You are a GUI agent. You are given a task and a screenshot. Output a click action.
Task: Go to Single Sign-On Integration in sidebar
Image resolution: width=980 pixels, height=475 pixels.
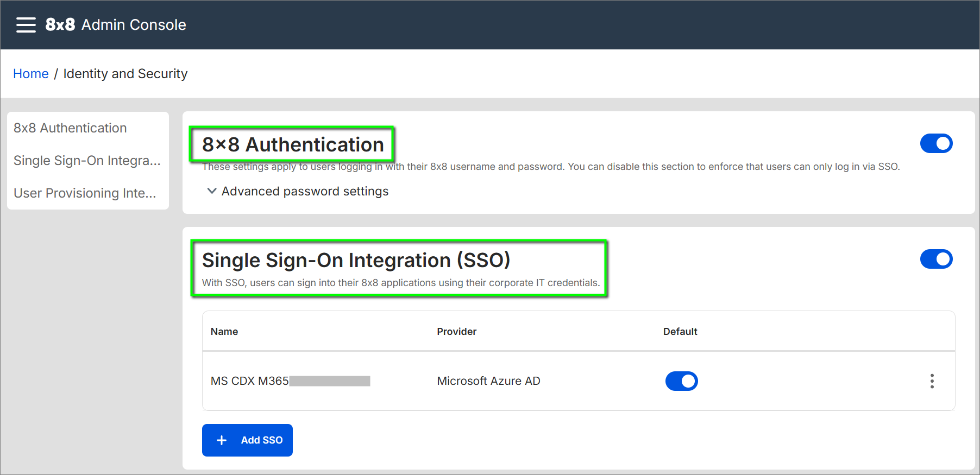(87, 161)
